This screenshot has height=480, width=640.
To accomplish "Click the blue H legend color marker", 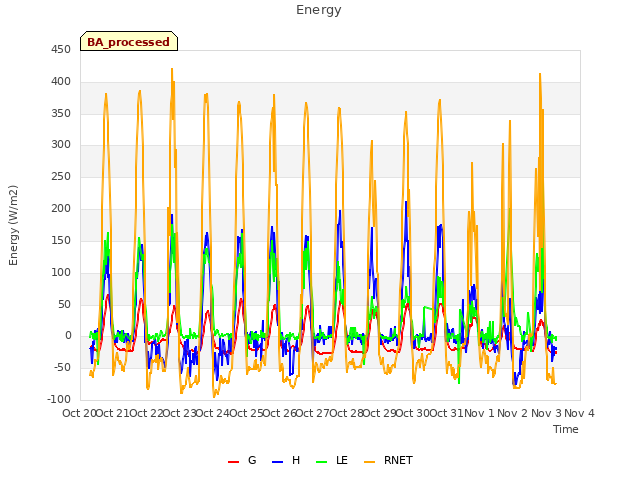I will point(277,462).
